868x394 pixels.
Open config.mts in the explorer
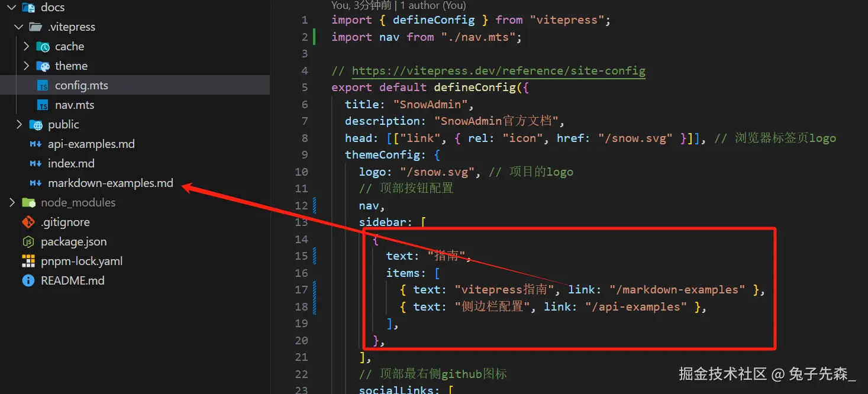pyautogui.click(x=82, y=86)
